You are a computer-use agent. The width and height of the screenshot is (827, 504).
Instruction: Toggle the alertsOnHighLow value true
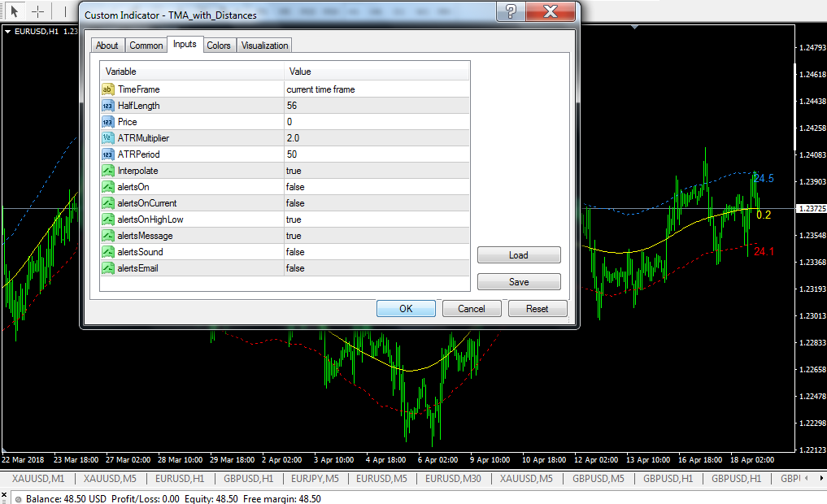click(377, 219)
